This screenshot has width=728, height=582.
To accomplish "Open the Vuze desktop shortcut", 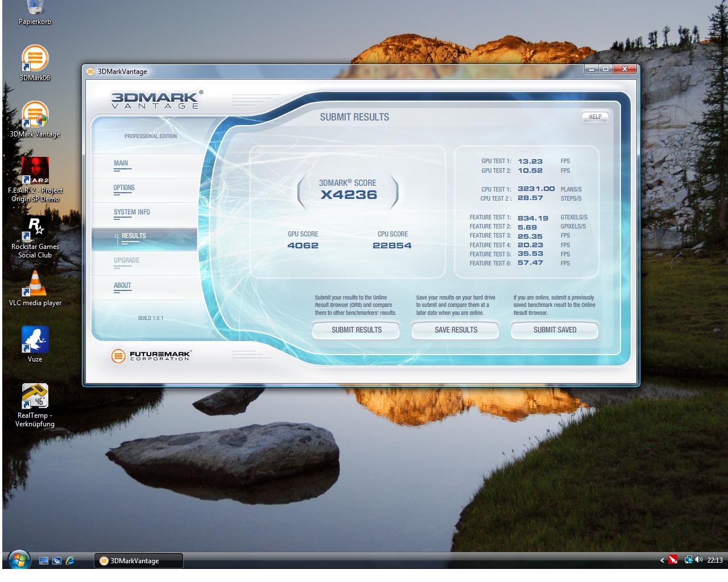I will [35, 344].
